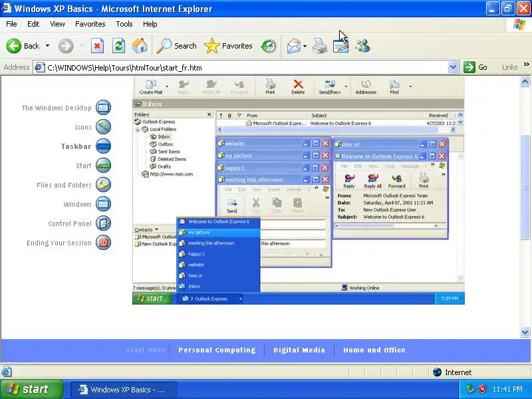Select the Files and Folders topic icon
This screenshot has height=399, width=532.
tap(103, 185)
